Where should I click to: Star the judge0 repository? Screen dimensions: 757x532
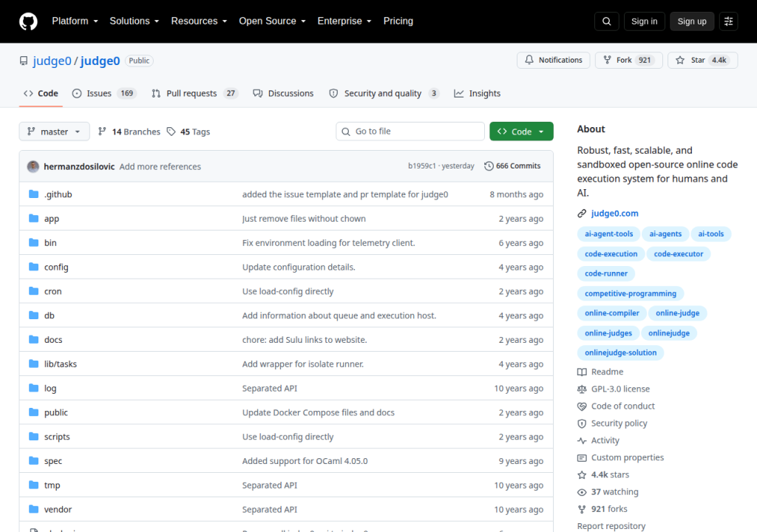coord(702,61)
